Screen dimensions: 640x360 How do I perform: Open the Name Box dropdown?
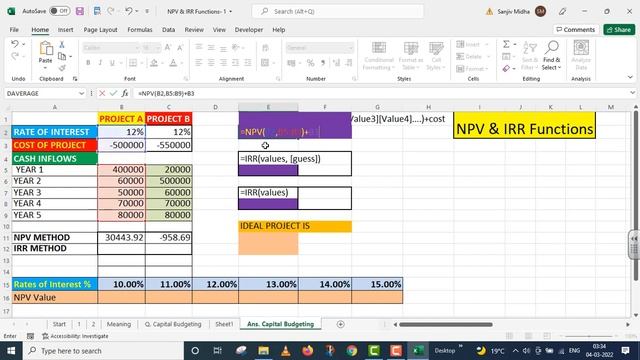(x=81, y=93)
